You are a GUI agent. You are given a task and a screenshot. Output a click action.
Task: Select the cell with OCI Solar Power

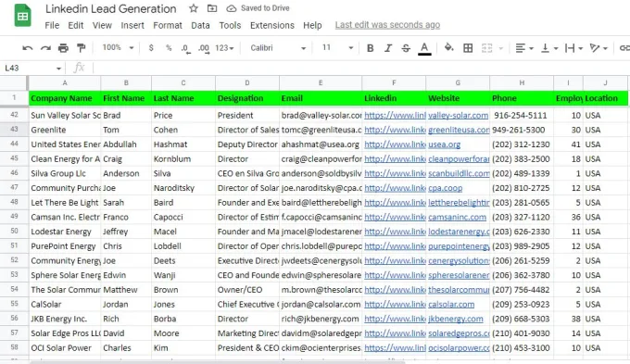65,348
